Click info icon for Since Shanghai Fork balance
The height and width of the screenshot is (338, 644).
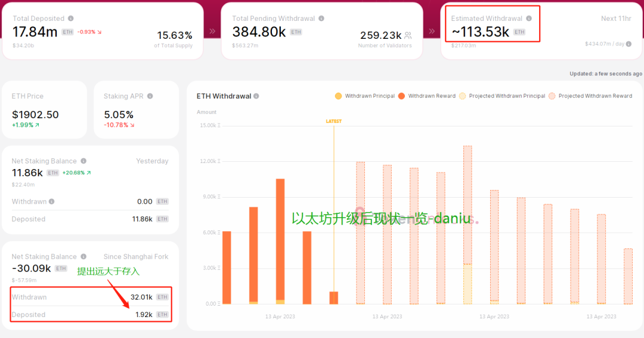pos(83,257)
